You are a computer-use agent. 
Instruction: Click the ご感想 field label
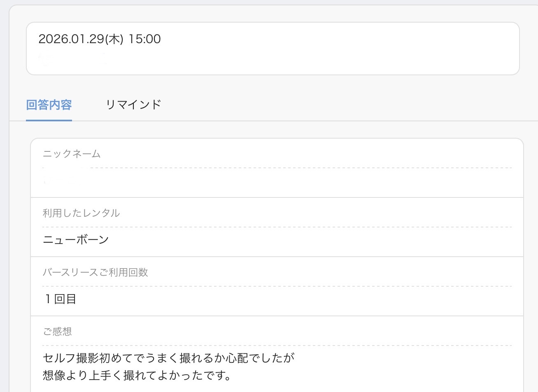pyautogui.click(x=57, y=332)
